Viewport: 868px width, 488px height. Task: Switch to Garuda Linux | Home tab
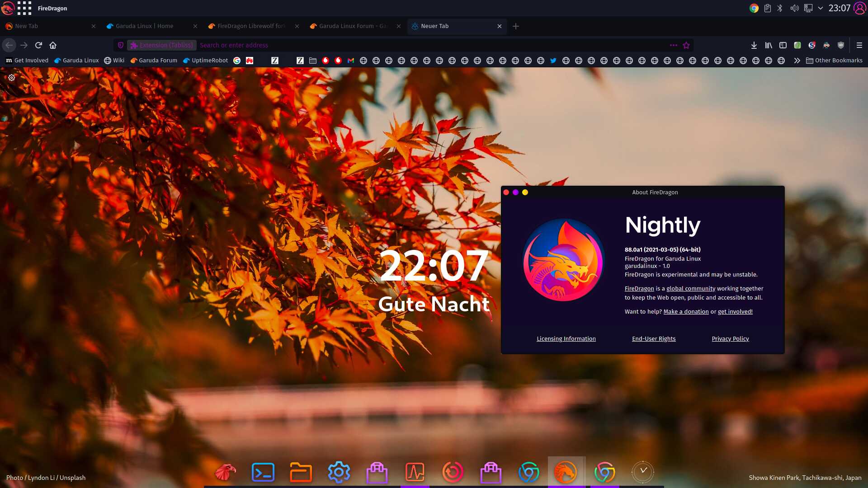pos(145,26)
